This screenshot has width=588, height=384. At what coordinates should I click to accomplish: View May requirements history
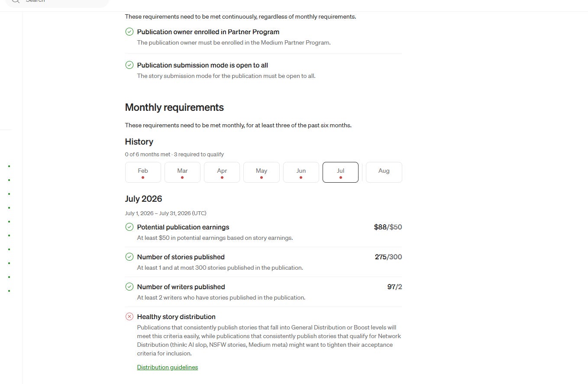tap(262, 172)
